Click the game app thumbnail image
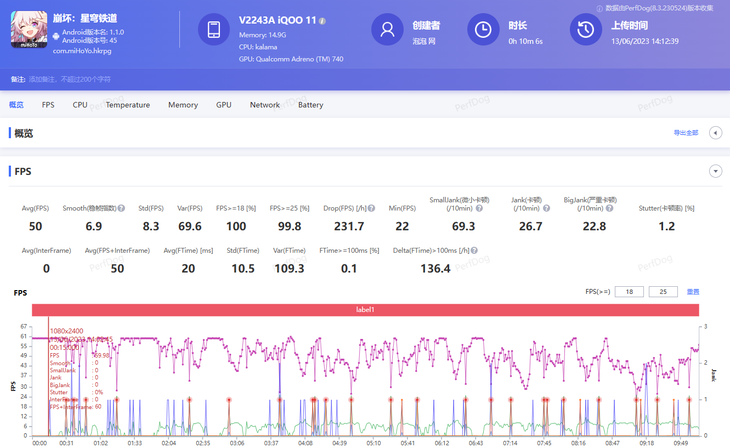Screen dimensions: 730x448 click(x=29, y=29)
